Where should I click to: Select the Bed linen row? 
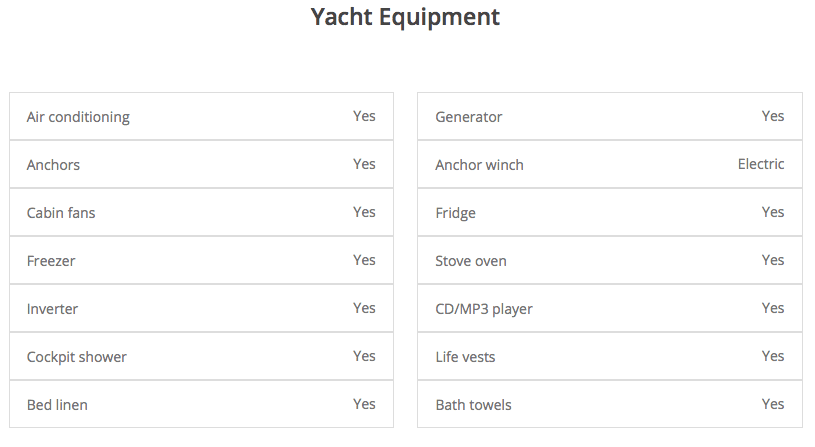pos(201,405)
